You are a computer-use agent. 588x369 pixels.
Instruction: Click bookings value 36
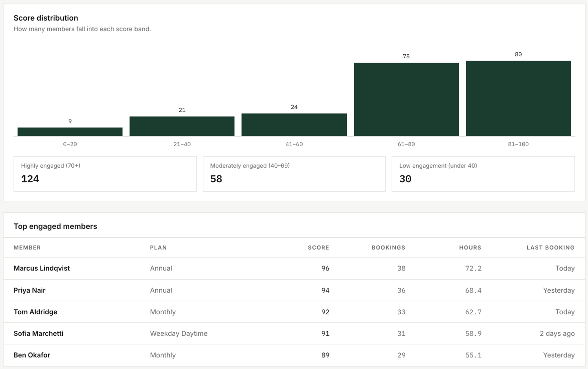pyautogui.click(x=401, y=290)
